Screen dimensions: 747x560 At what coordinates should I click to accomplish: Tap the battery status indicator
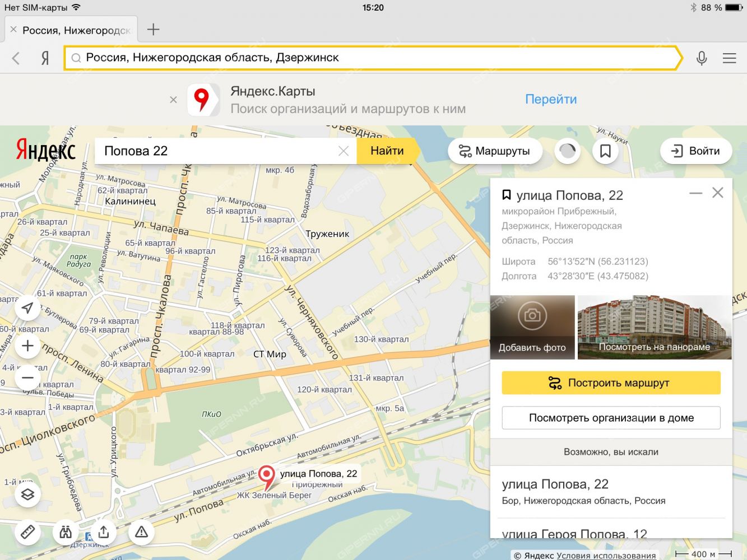[734, 7]
